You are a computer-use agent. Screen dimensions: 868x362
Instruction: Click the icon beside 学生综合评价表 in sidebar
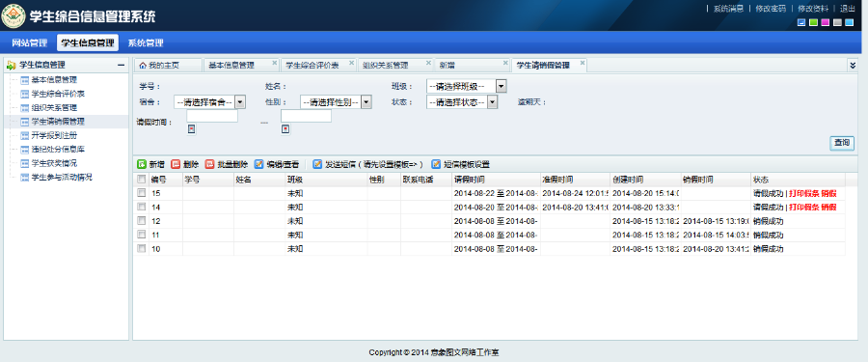click(x=24, y=94)
